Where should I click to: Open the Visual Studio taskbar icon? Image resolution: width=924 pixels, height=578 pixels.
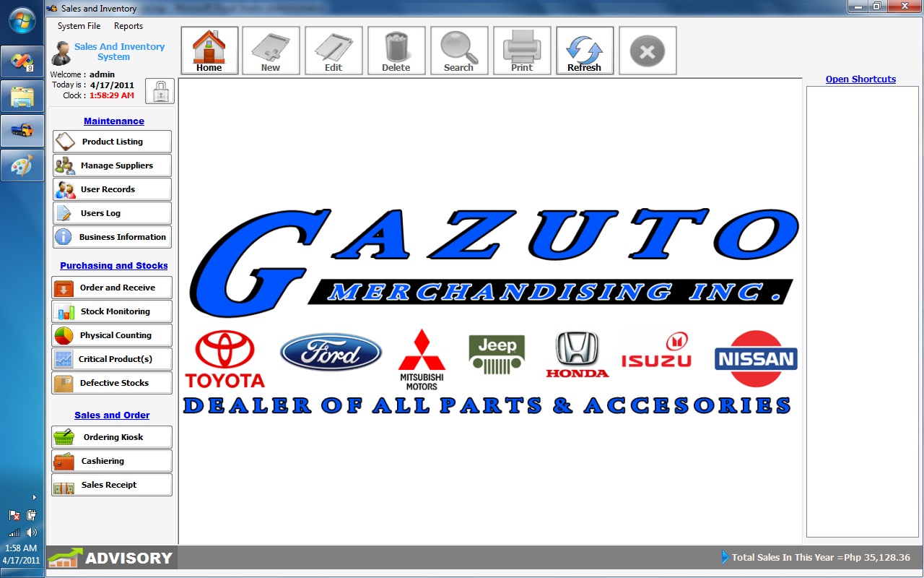(x=22, y=62)
